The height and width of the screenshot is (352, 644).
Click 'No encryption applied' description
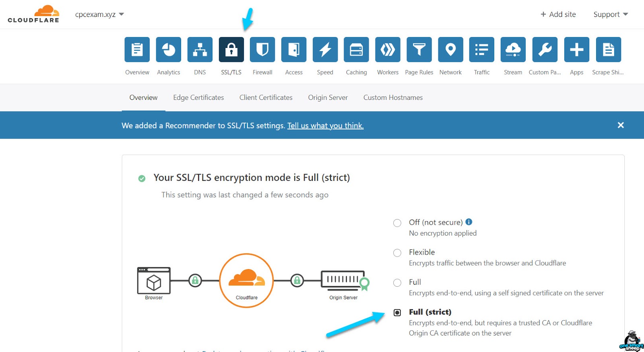[443, 233]
